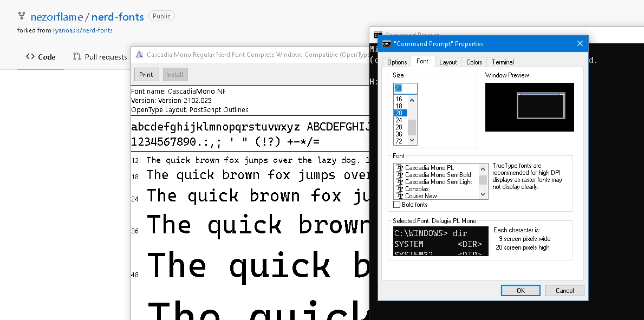Click the Public repository badge

[x=161, y=16]
